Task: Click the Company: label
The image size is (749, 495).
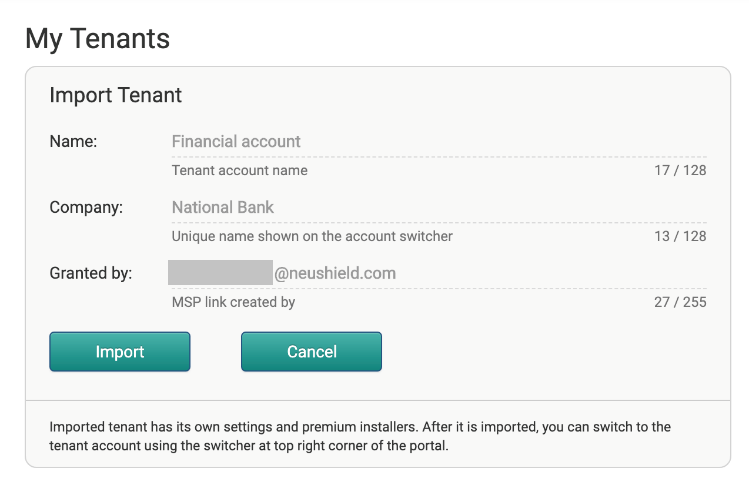Action: coord(86,207)
